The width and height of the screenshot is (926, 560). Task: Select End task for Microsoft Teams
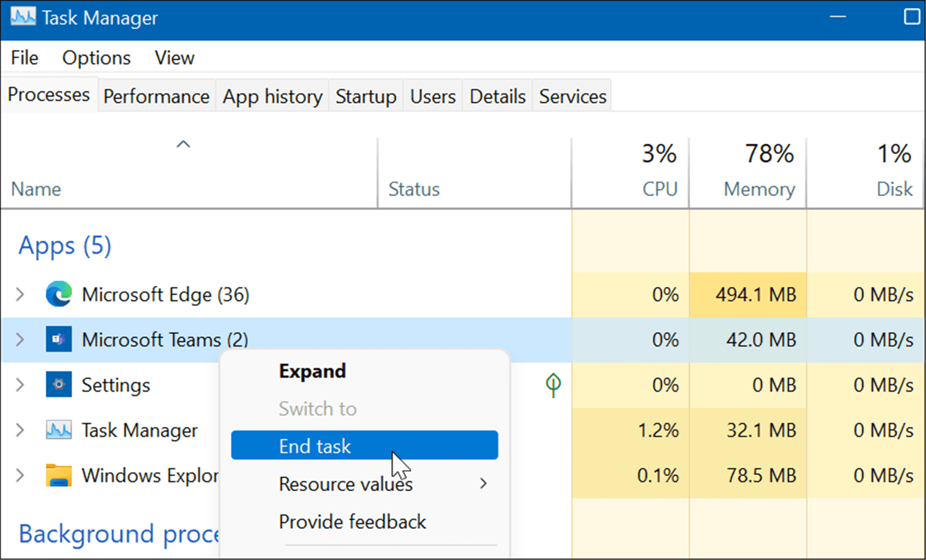pos(314,446)
